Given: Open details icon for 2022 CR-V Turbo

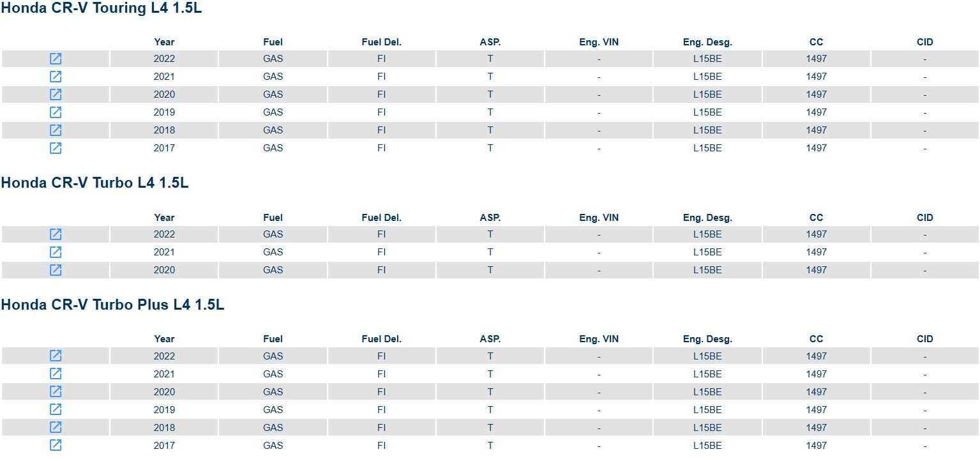Looking at the screenshot, I should (56, 234).
